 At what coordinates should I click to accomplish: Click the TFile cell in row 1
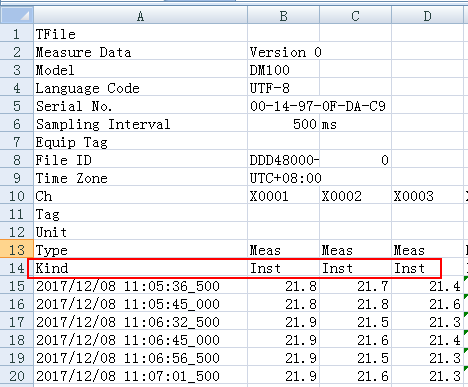pos(140,34)
